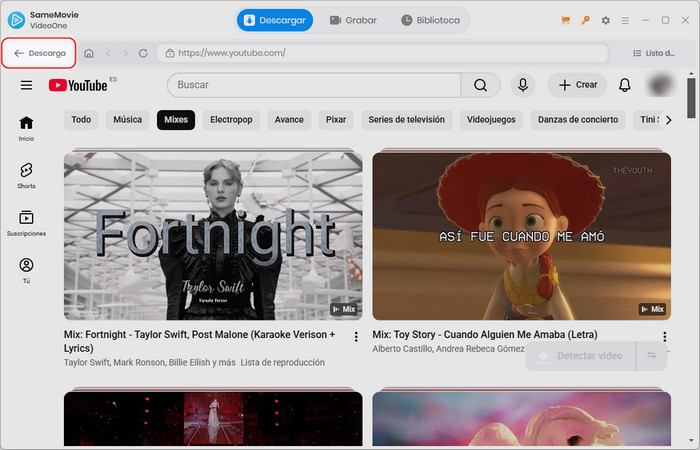Reload the page with refresh icon

pyautogui.click(x=143, y=53)
